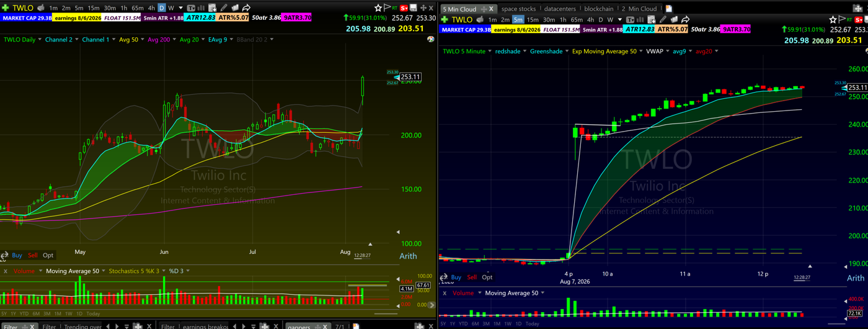Click the red S icon in right chart header
Image resolution: width=868 pixels, height=329 pixels.
[x=859, y=20]
